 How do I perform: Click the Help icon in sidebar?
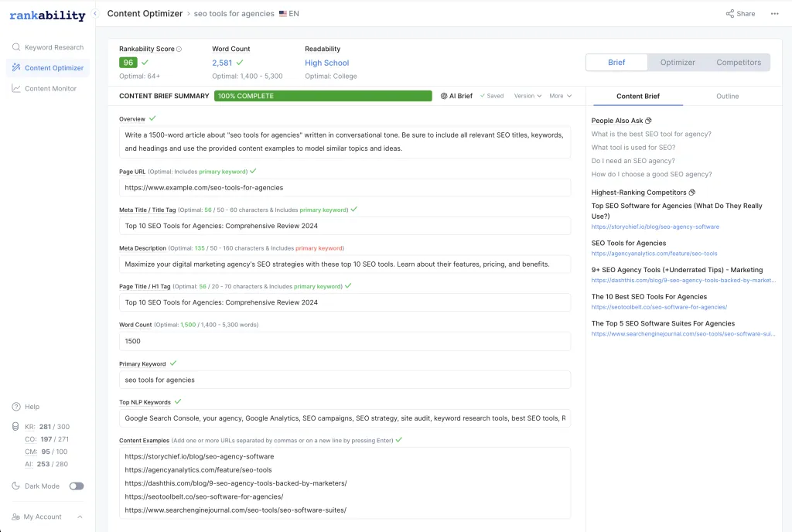[16, 407]
